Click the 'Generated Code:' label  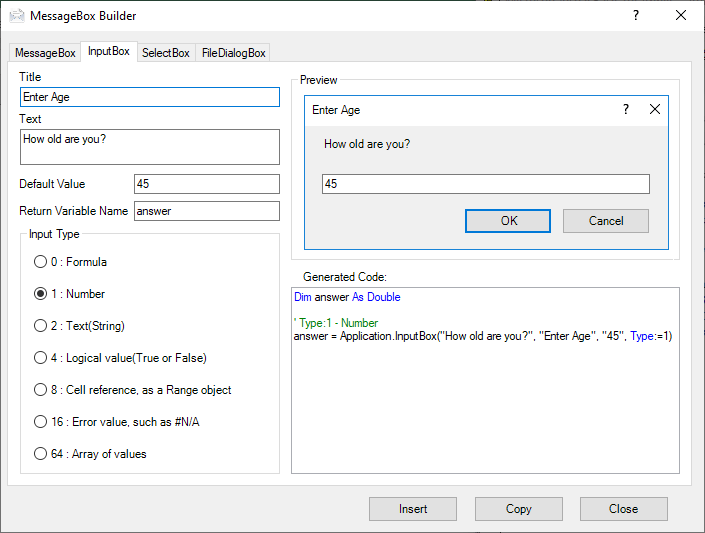click(345, 277)
